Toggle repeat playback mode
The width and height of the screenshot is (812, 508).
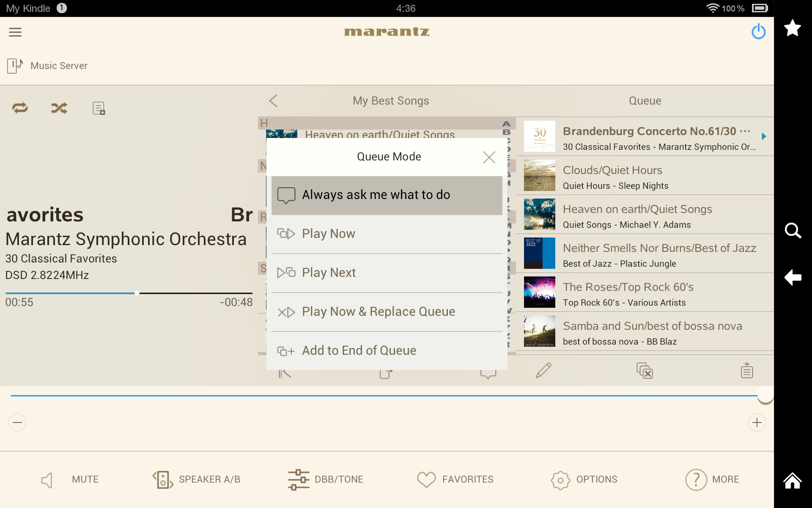pos(20,108)
